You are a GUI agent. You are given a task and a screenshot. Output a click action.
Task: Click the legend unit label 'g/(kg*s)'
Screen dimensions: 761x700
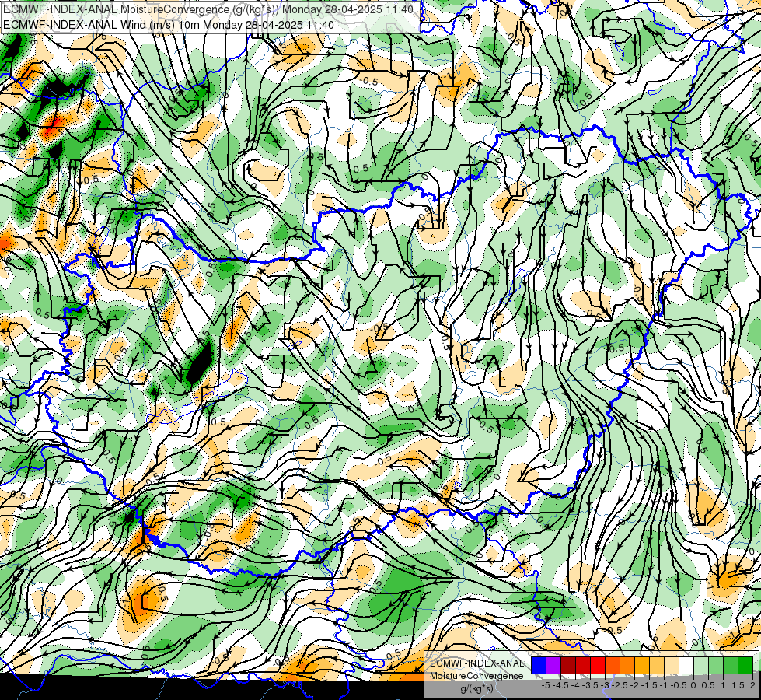[x=476, y=689]
